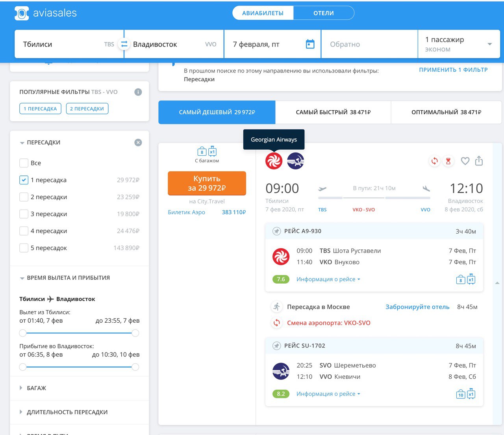Viewport: 504px width, 435px height.
Task: Click the pin icon of flight SU-1702
Action: (x=277, y=346)
